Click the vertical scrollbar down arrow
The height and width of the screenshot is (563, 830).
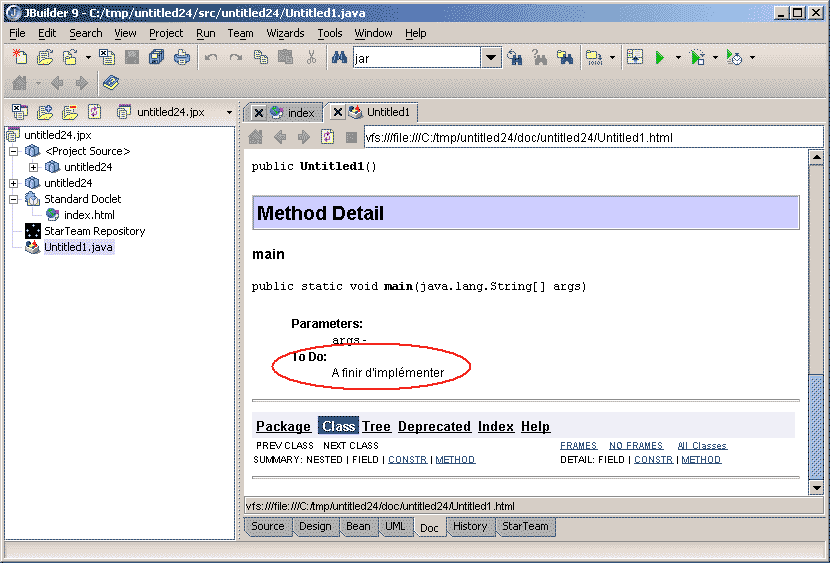(815, 486)
